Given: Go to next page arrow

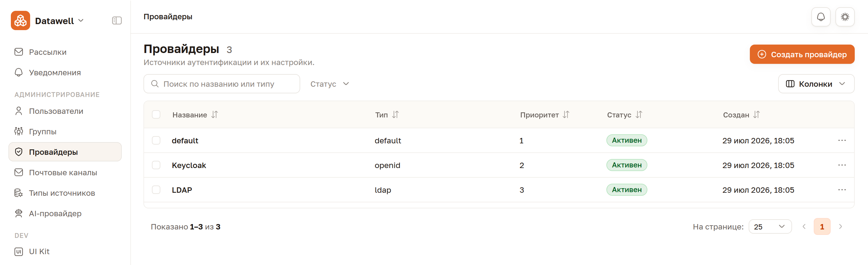Looking at the screenshot, I should click(x=840, y=227).
